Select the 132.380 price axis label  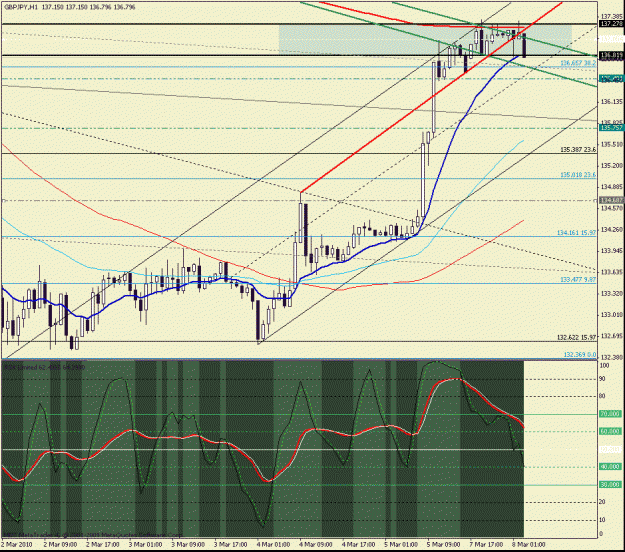(x=611, y=357)
